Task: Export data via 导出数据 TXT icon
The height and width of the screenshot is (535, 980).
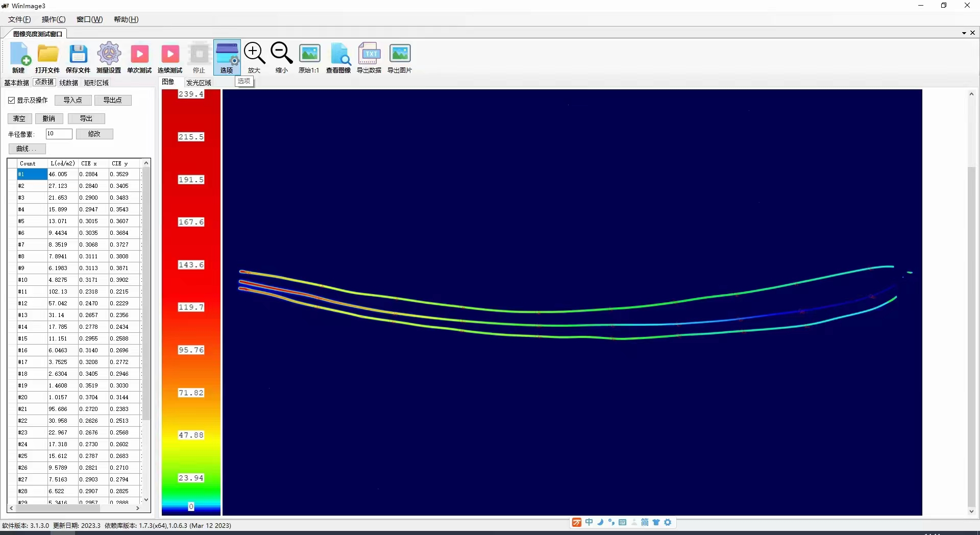Action: point(369,57)
